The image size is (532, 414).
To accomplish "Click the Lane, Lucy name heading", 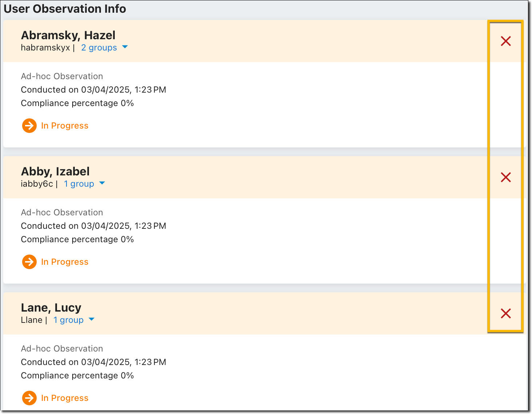I will pyautogui.click(x=51, y=308).
